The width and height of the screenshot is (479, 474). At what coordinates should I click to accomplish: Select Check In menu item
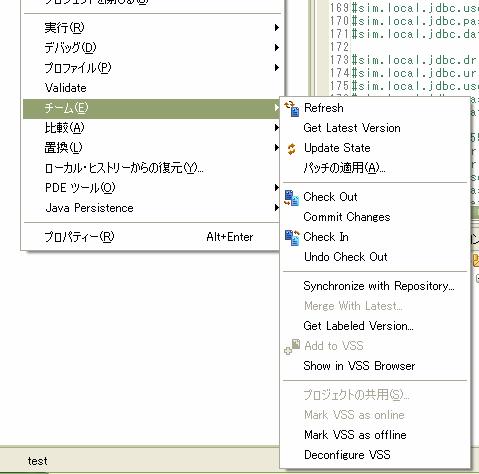[x=375, y=237]
